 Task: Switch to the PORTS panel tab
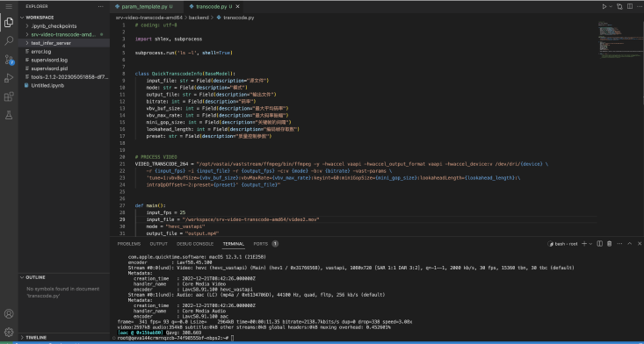[x=261, y=244]
